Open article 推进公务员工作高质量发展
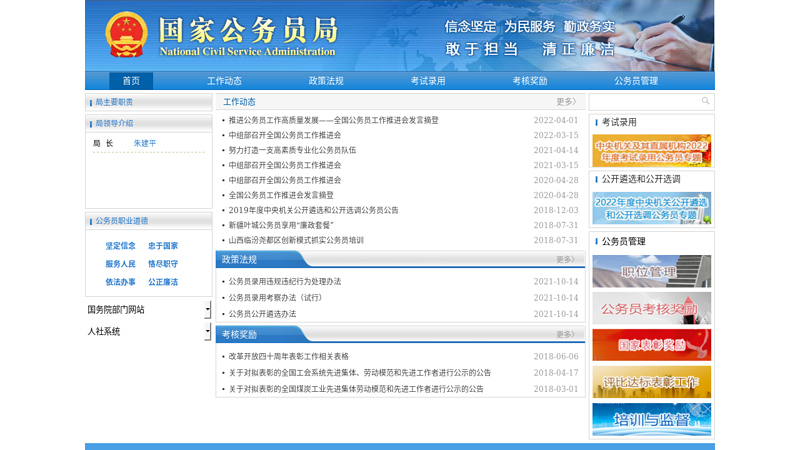 (333, 120)
